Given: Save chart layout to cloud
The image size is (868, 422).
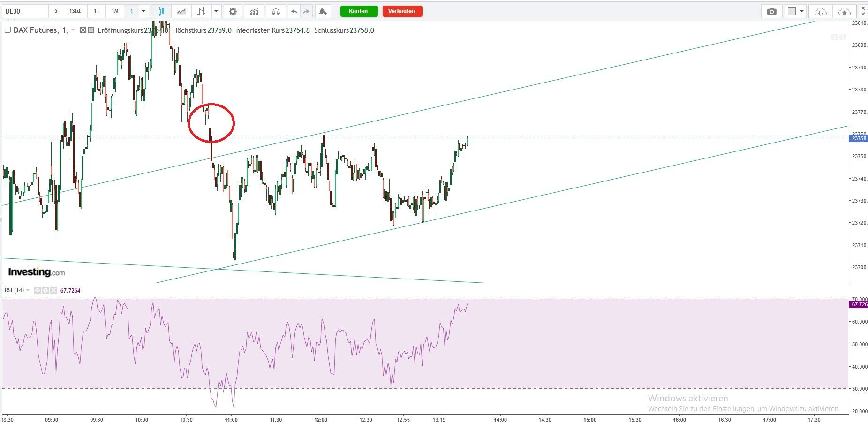Looking at the screenshot, I should point(844,11).
